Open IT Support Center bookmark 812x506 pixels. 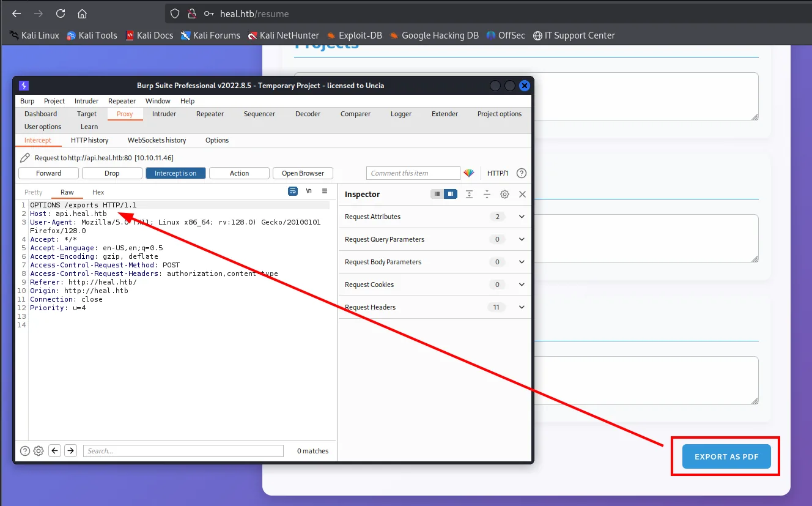tap(574, 35)
